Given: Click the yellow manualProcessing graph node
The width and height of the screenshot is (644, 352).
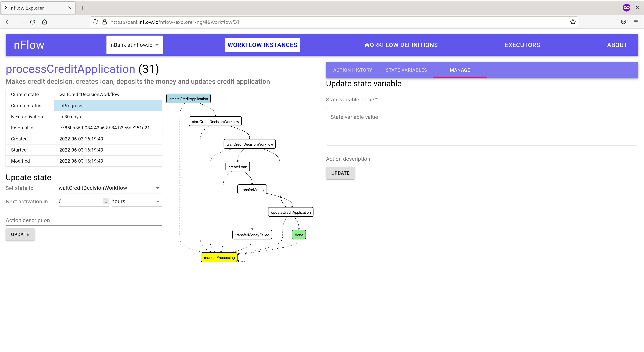Looking at the screenshot, I should 219,257.
